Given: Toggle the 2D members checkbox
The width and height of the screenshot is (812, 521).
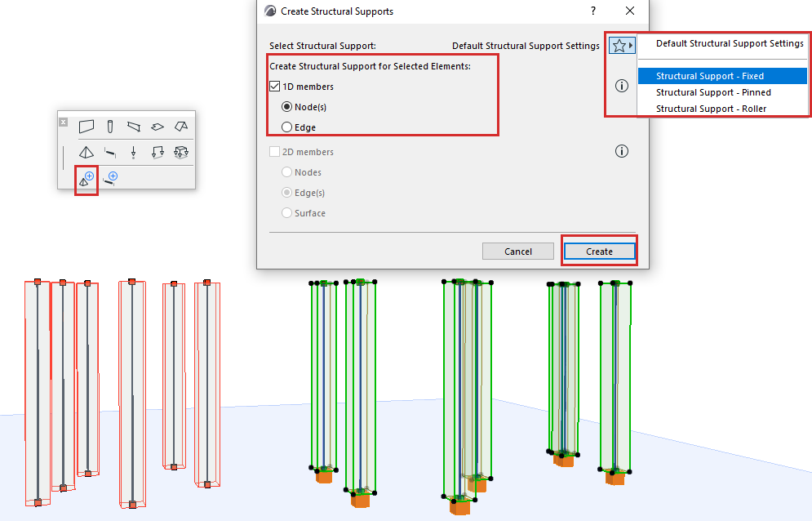Looking at the screenshot, I should click(x=274, y=152).
